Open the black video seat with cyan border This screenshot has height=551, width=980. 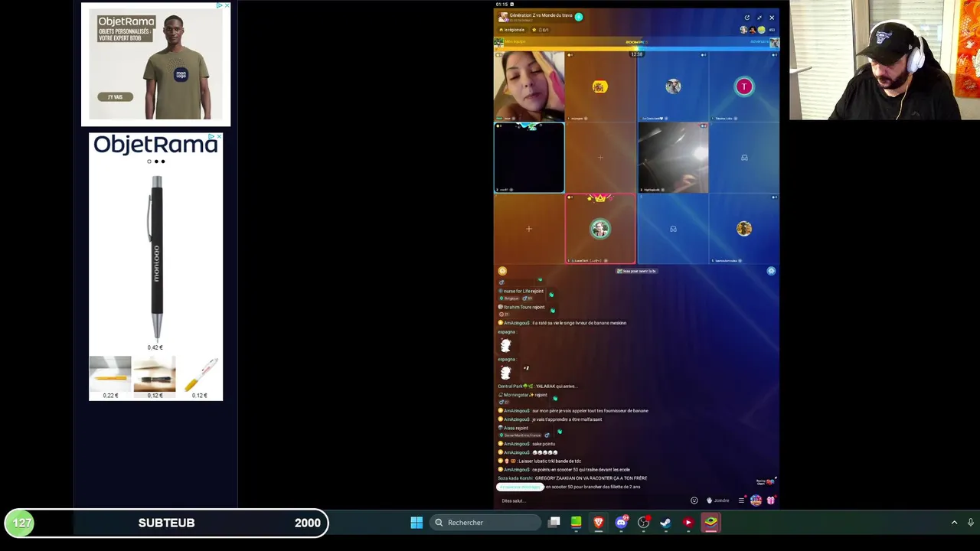(529, 158)
